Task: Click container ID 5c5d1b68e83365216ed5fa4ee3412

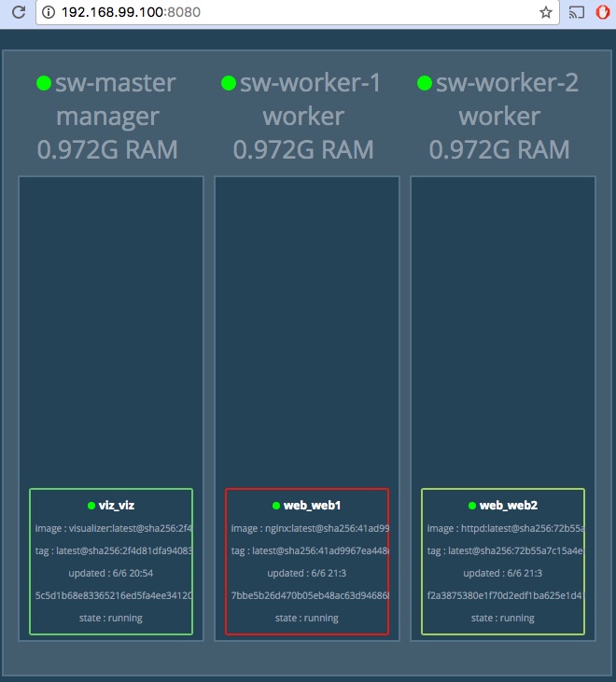Action: click(114, 595)
